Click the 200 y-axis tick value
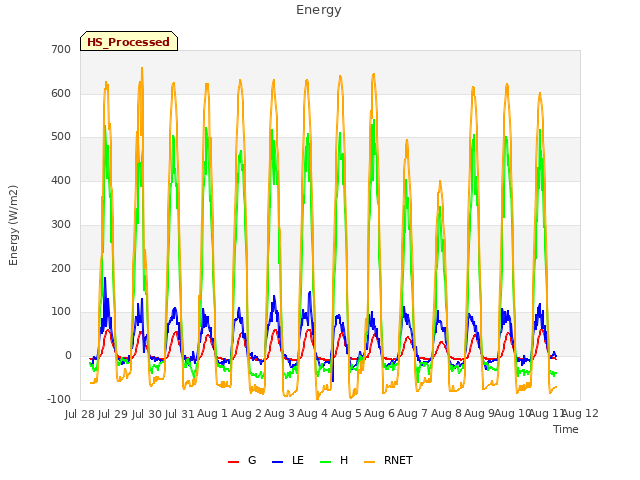The image size is (640, 480). click(61, 268)
